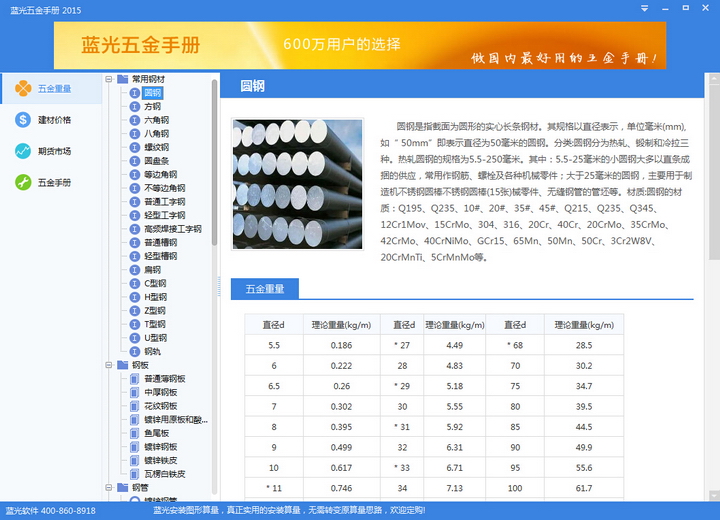Click the 蓝光软件 400-860-8918 status text

point(51,511)
